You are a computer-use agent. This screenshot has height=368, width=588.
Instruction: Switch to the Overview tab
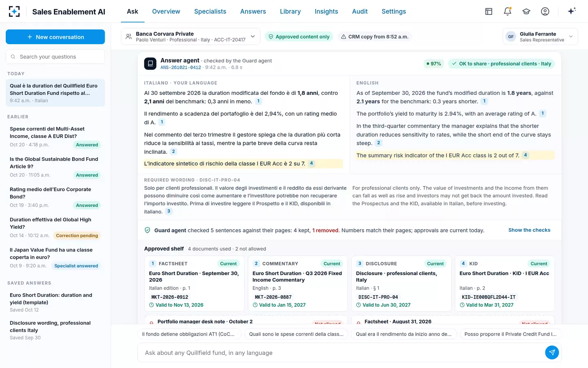[x=166, y=11]
